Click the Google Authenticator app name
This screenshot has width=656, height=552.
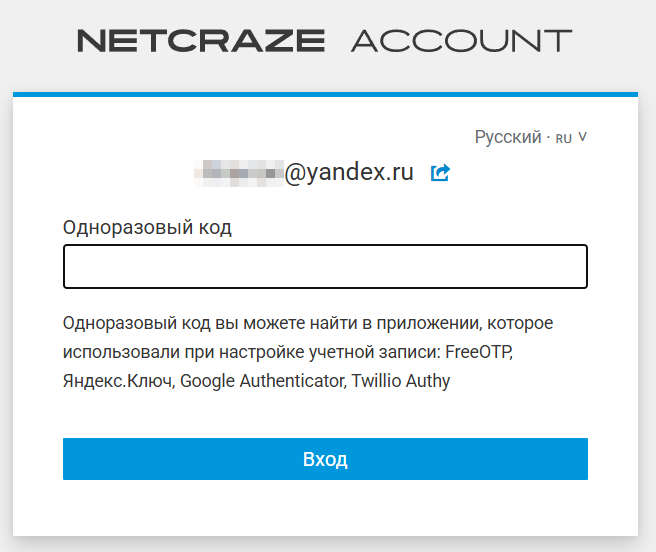pyautogui.click(x=262, y=381)
